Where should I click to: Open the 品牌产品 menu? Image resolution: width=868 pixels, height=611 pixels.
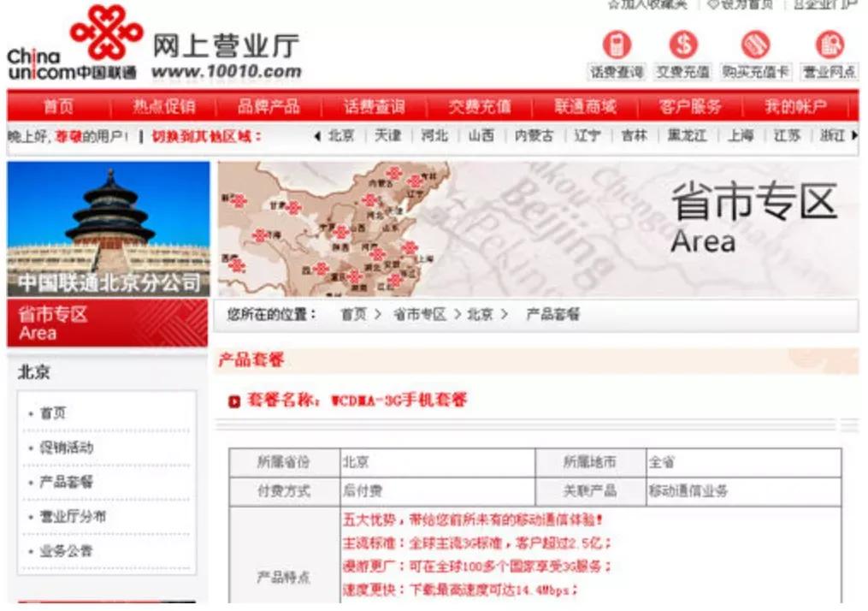click(269, 106)
